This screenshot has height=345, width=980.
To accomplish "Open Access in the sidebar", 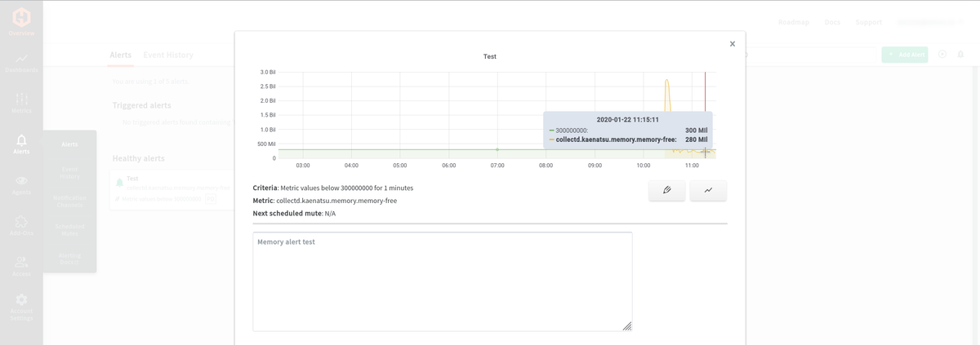I will coord(21,266).
